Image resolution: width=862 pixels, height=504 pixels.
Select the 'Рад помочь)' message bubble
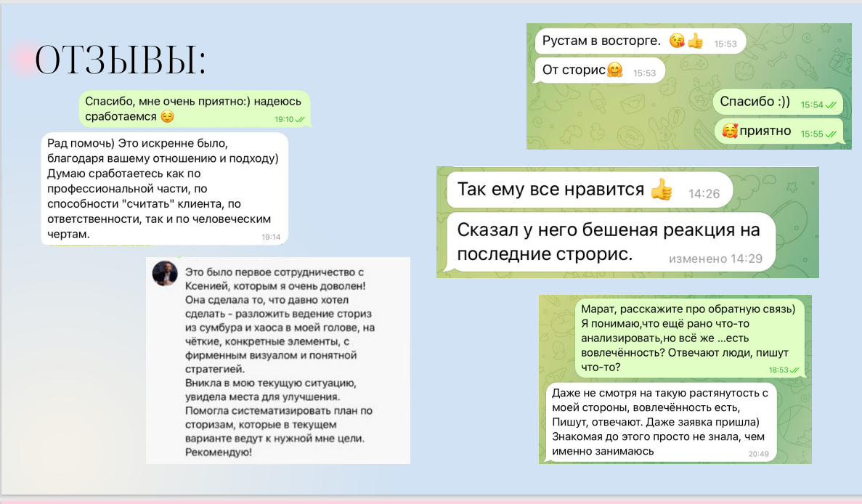pyautogui.click(x=164, y=189)
